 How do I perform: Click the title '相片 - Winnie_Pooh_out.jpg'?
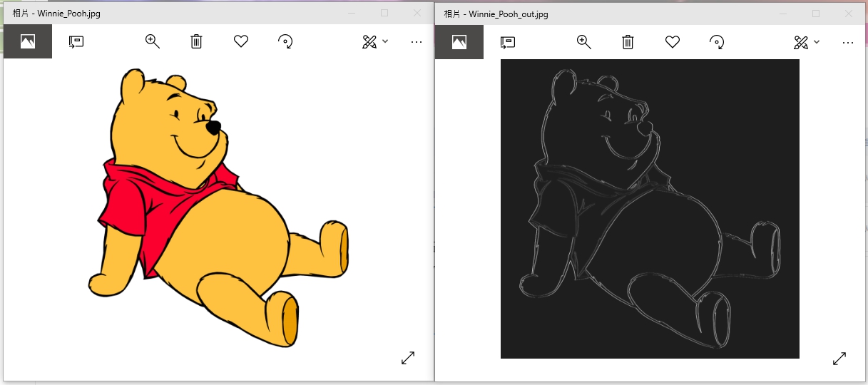(496, 14)
